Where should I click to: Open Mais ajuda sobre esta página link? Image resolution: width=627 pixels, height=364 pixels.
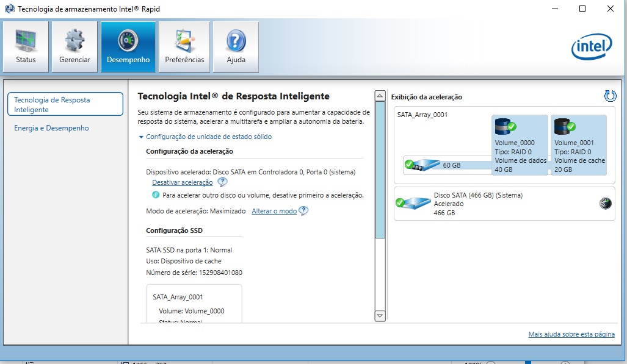point(571,334)
